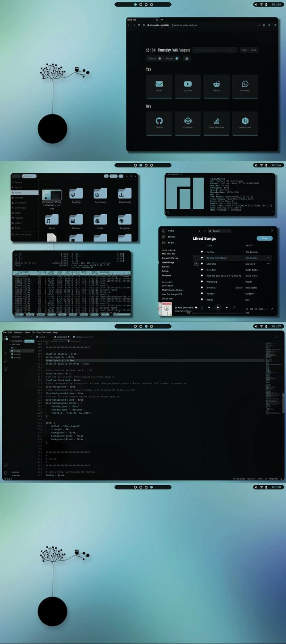The image size is (286, 644).
Task: Skip to next track in Spotify player
Action: click(226, 307)
